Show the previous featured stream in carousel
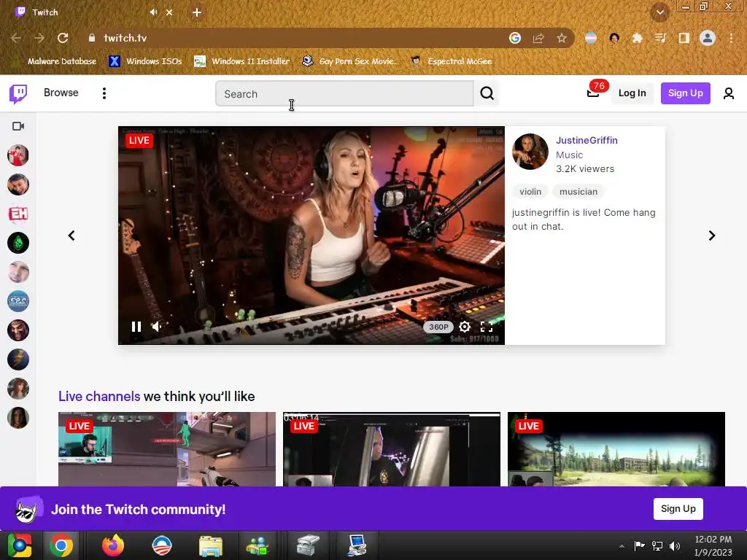747x560 pixels. [71, 236]
